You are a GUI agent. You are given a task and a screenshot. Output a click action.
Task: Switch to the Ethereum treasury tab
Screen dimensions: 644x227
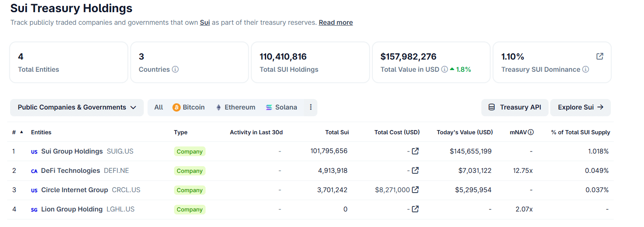tap(235, 107)
